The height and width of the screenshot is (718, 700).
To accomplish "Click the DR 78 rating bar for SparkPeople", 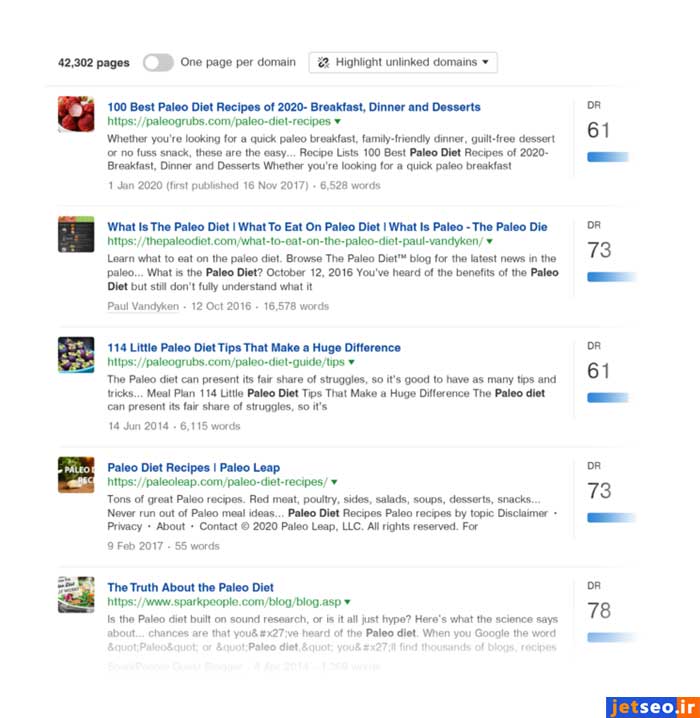I will (608, 637).
